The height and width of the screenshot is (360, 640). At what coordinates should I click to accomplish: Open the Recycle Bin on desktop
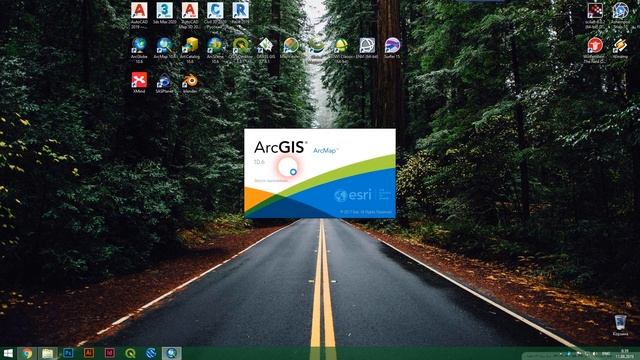tap(620, 325)
